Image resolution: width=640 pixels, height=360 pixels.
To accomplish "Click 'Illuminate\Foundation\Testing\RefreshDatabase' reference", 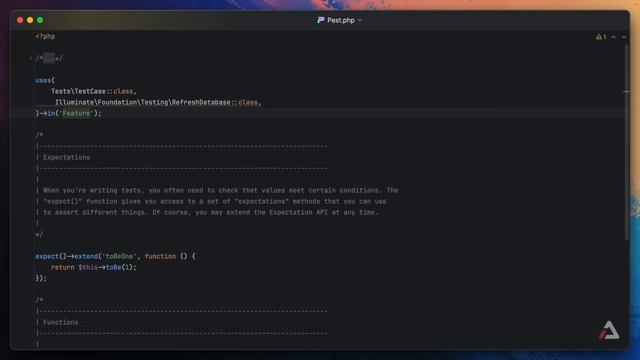I will pos(142,102).
